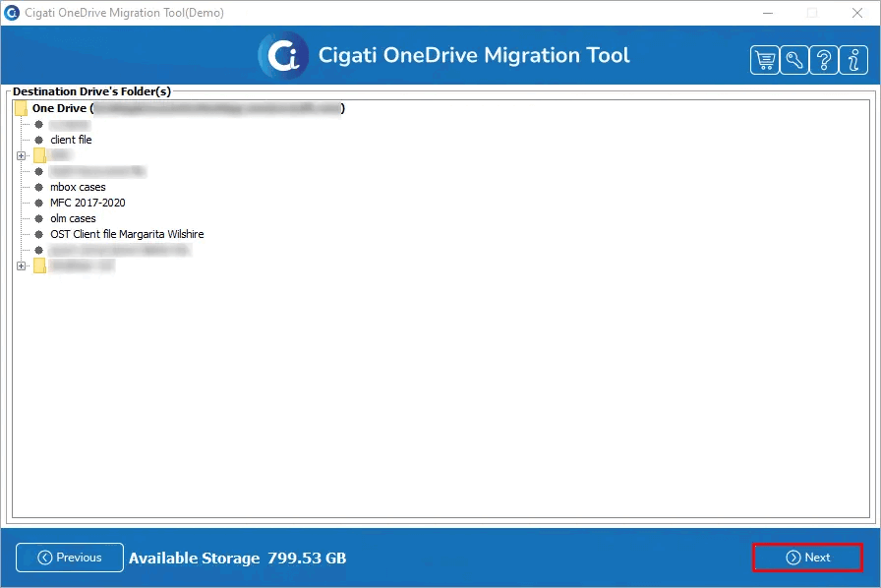Select OST Client file Margarita Wilshire
This screenshot has width=881, height=588.
pyautogui.click(x=127, y=234)
